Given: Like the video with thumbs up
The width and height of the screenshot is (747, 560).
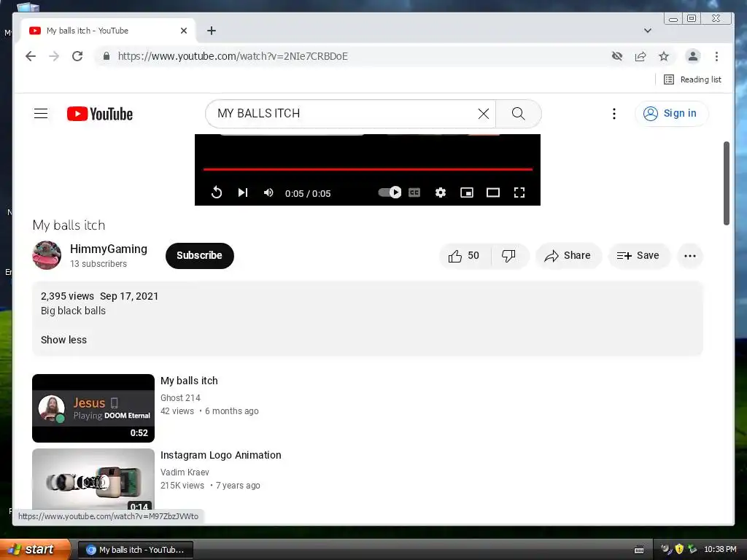Looking at the screenshot, I should [x=465, y=256].
